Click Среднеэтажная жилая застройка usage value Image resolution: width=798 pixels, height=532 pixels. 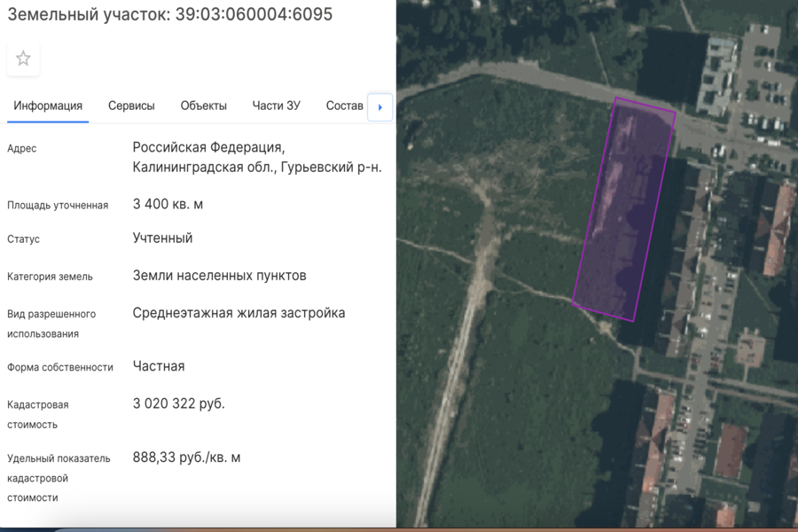coord(239,312)
